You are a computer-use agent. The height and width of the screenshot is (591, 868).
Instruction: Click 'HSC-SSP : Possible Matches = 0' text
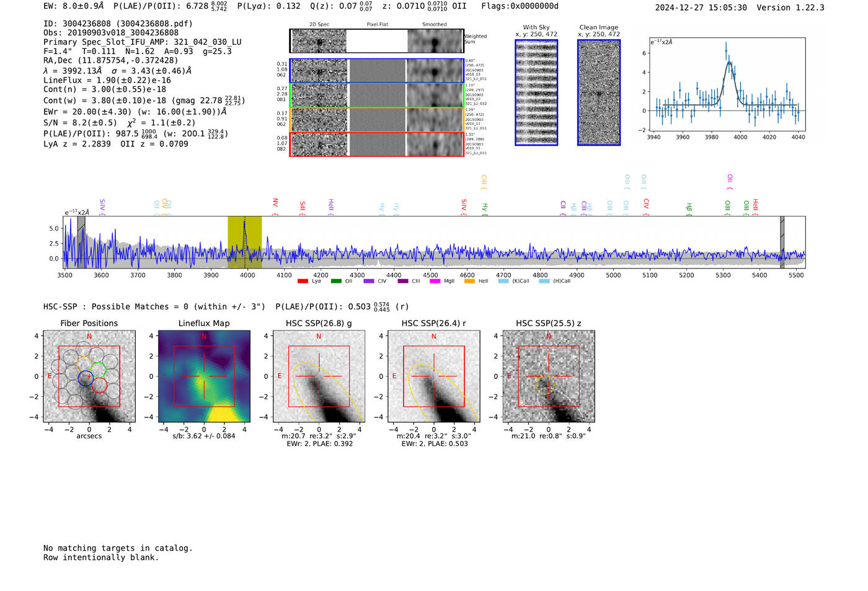(116, 307)
